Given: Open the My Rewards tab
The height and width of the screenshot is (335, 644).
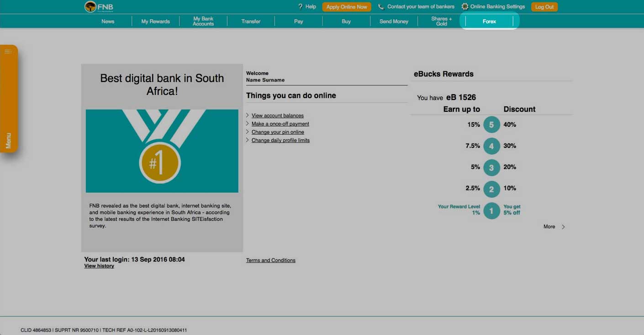Looking at the screenshot, I should pyautogui.click(x=155, y=21).
